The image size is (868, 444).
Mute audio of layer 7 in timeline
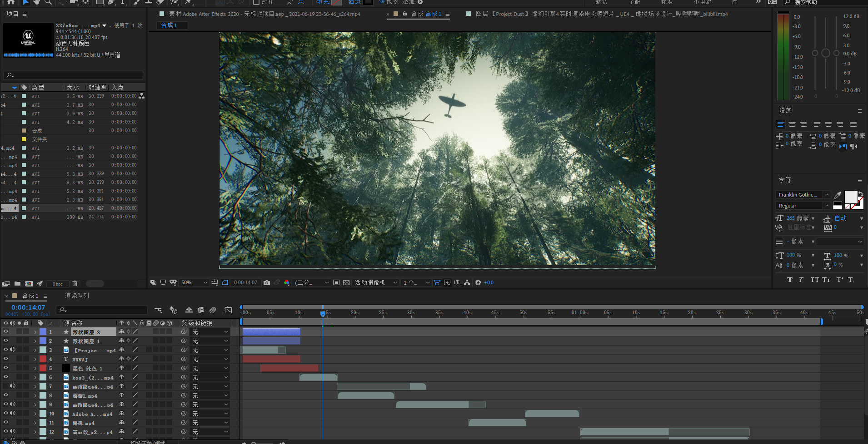tap(13, 386)
